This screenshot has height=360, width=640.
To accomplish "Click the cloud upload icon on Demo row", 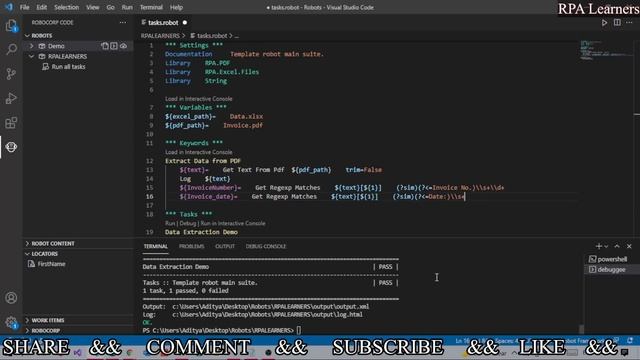I will tap(123, 46).
